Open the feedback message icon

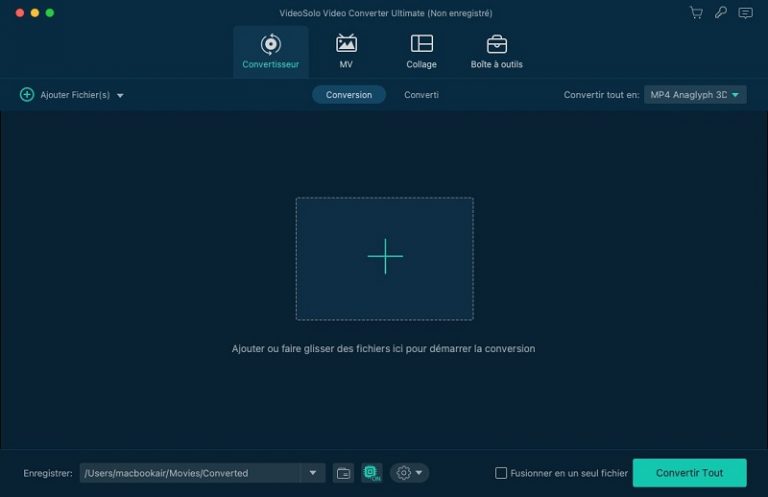click(x=745, y=13)
